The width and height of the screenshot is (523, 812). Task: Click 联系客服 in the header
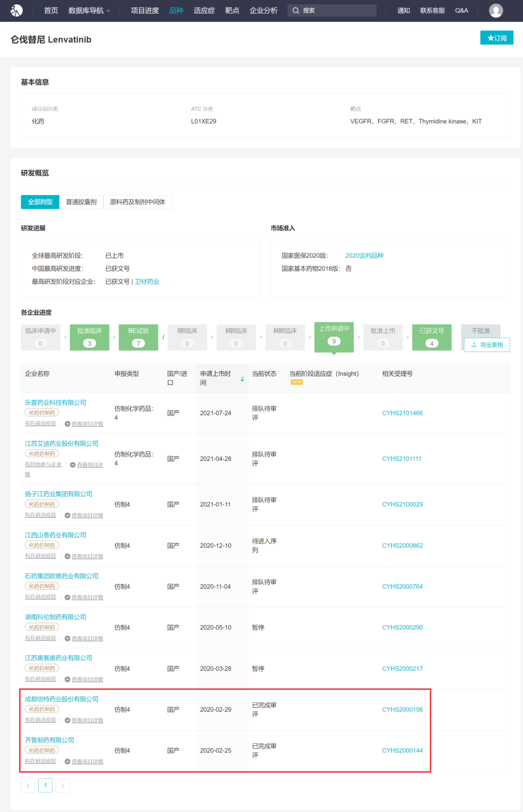[x=432, y=10]
